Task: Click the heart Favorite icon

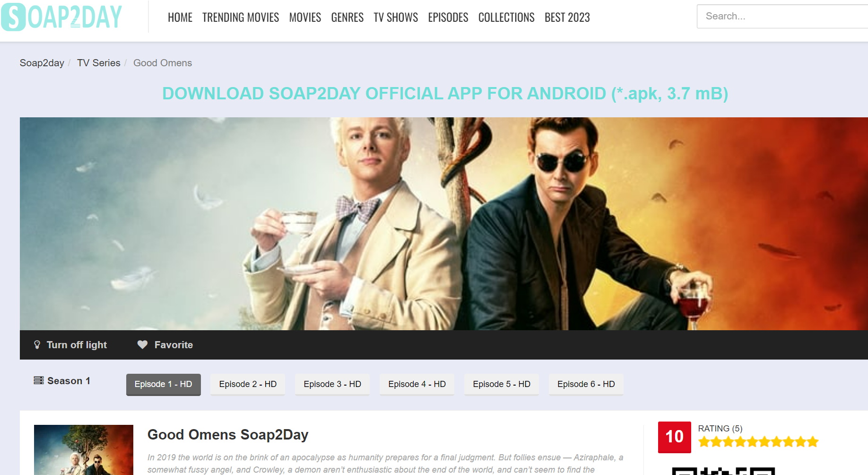Action: pos(142,345)
